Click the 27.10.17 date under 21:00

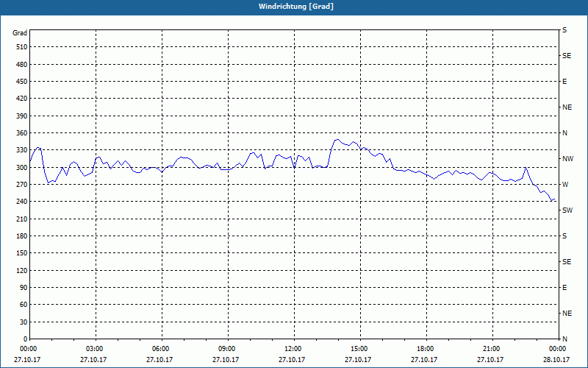click(x=490, y=360)
